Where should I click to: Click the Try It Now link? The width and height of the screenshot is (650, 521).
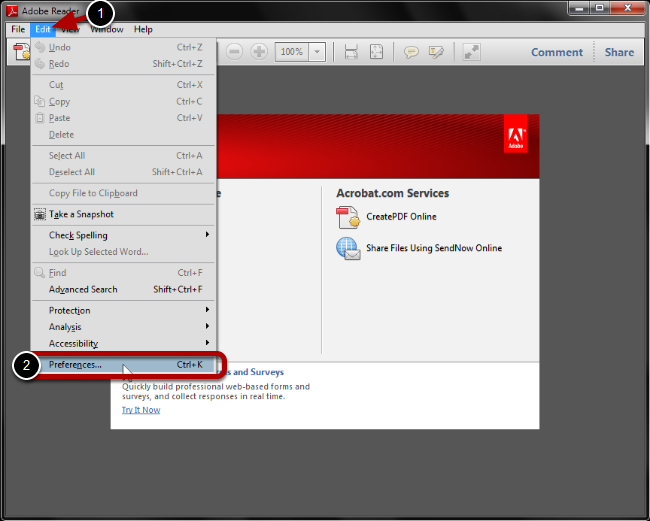[x=141, y=410]
